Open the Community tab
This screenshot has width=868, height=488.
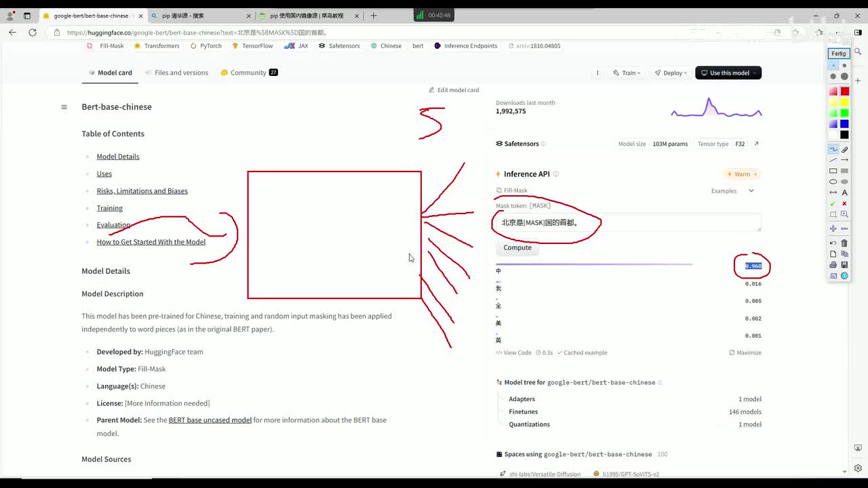(249, 73)
